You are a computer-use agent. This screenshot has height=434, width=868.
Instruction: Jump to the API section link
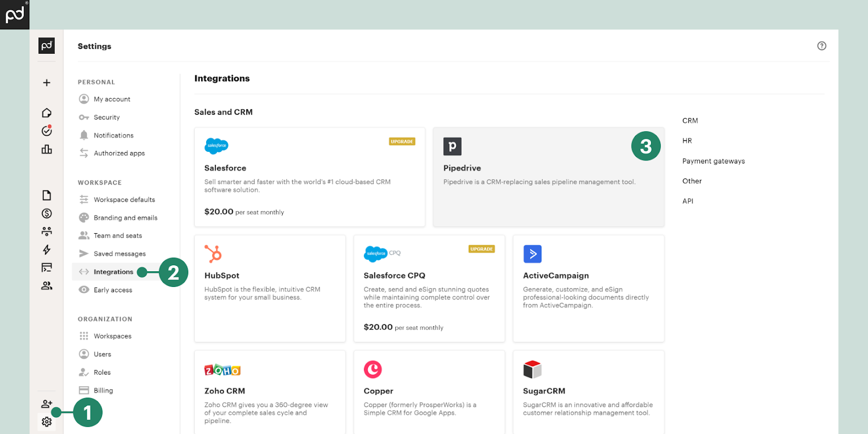coord(688,201)
